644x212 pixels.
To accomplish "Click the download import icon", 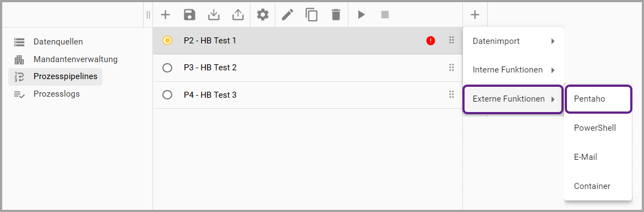I will [214, 15].
